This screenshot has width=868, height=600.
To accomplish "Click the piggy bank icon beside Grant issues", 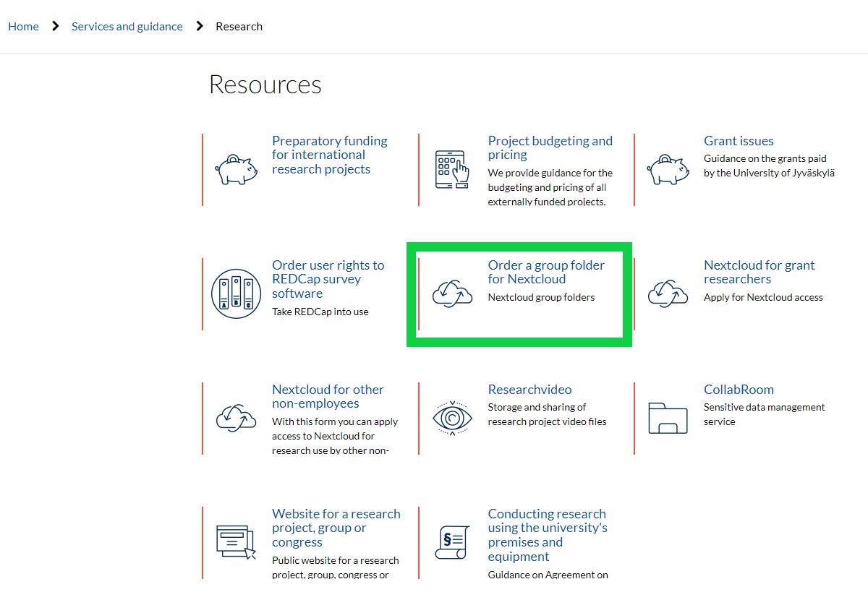I will [x=668, y=170].
